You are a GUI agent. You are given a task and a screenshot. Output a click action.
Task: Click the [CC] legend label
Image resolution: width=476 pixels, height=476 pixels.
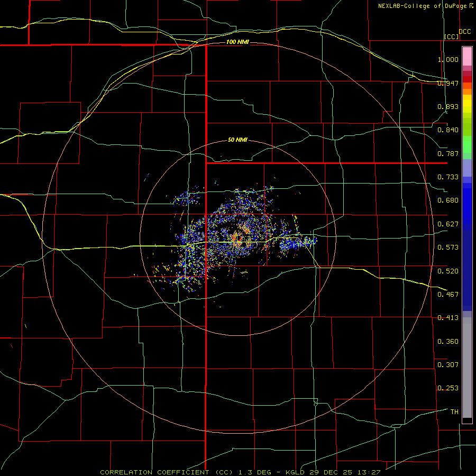click(452, 36)
